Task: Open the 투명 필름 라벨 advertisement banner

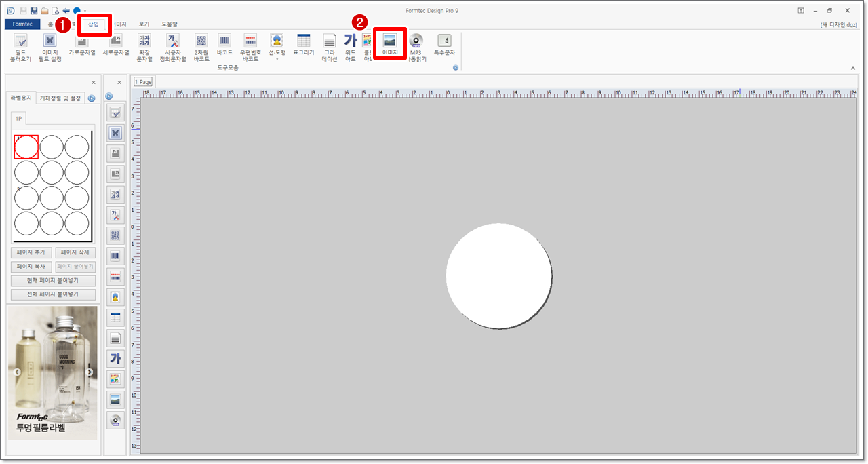Action: (53, 372)
